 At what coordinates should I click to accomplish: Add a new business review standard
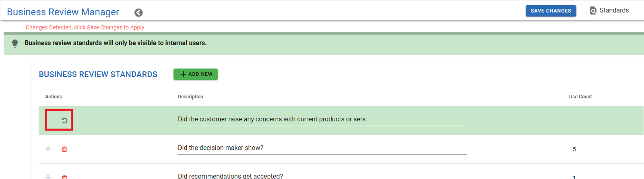196,74
